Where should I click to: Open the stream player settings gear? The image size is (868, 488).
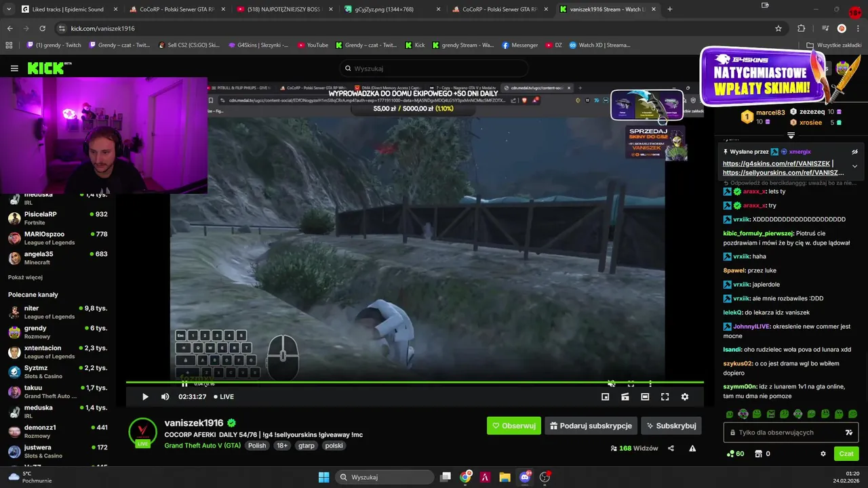[685, 396]
